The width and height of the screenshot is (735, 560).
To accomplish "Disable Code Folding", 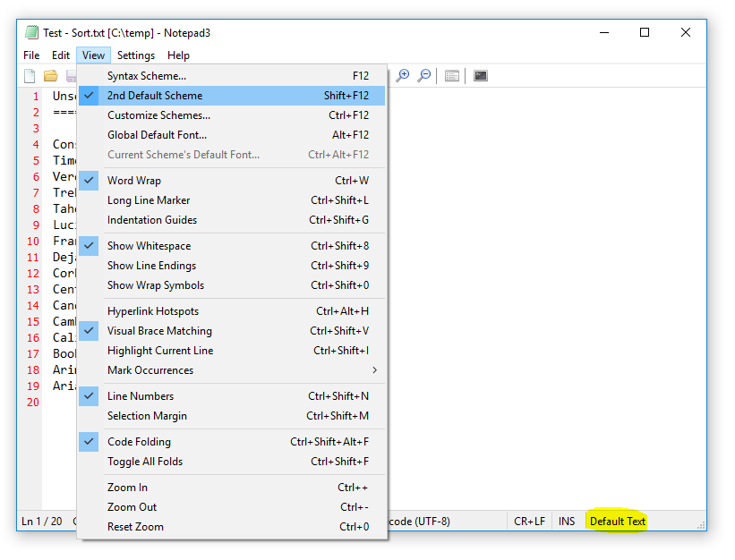I will pyautogui.click(x=232, y=442).
